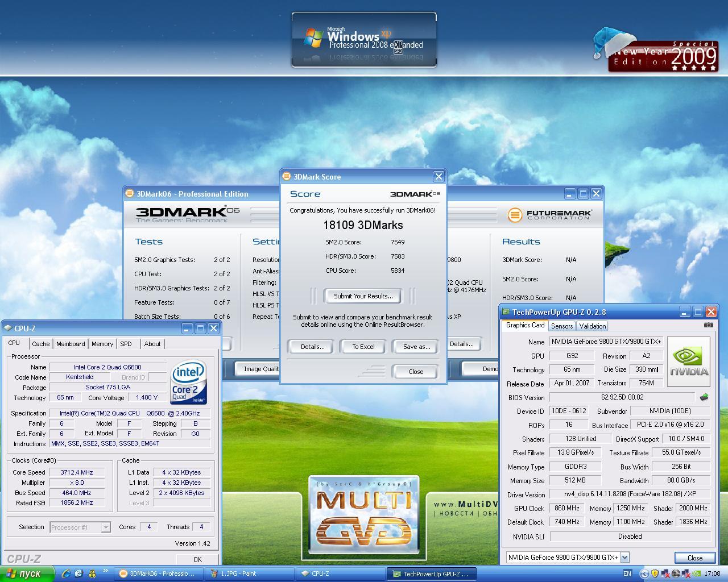The width and height of the screenshot is (728, 582).
Task: Click the MultiDVD logo desktop widget
Action: (364, 515)
